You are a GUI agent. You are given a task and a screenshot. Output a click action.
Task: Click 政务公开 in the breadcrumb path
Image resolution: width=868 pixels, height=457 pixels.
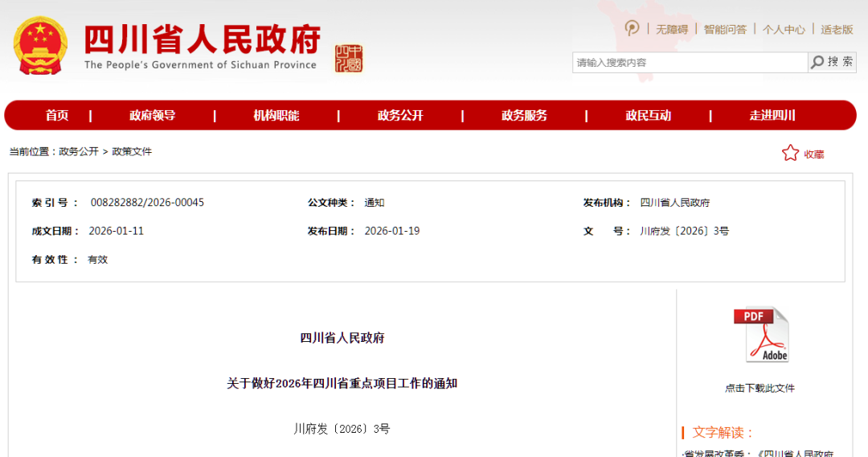(79, 151)
